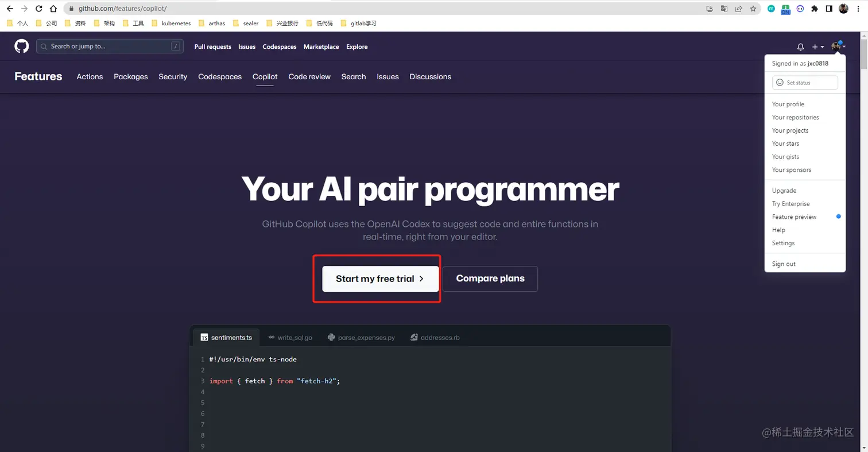Open the gitlab学习 bookmark folder
The image size is (868, 452).
pos(358,24)
